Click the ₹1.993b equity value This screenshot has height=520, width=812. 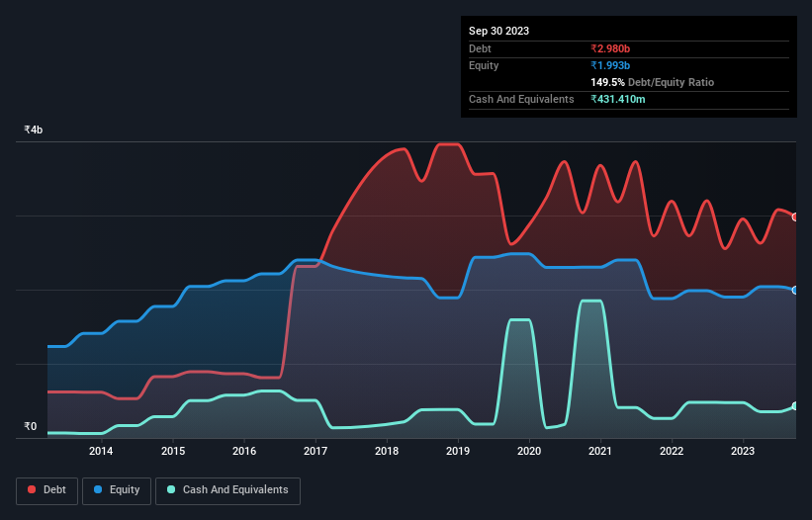610,65
